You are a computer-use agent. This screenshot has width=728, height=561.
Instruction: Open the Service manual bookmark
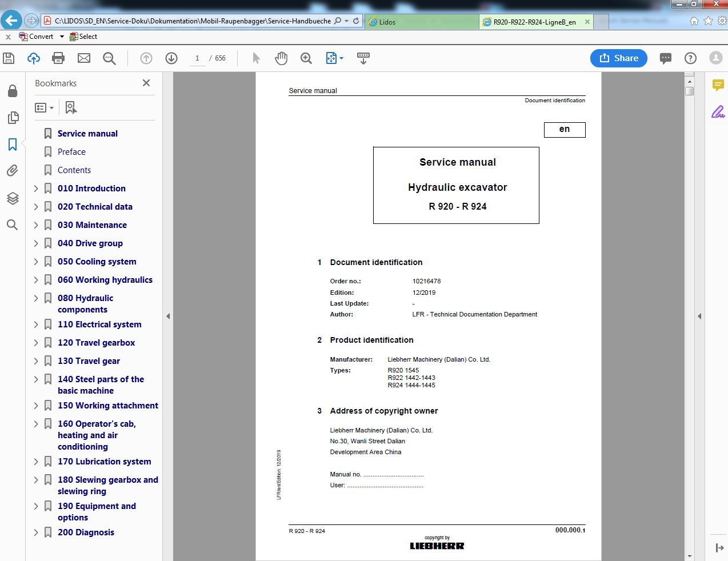tap(87, 134)
